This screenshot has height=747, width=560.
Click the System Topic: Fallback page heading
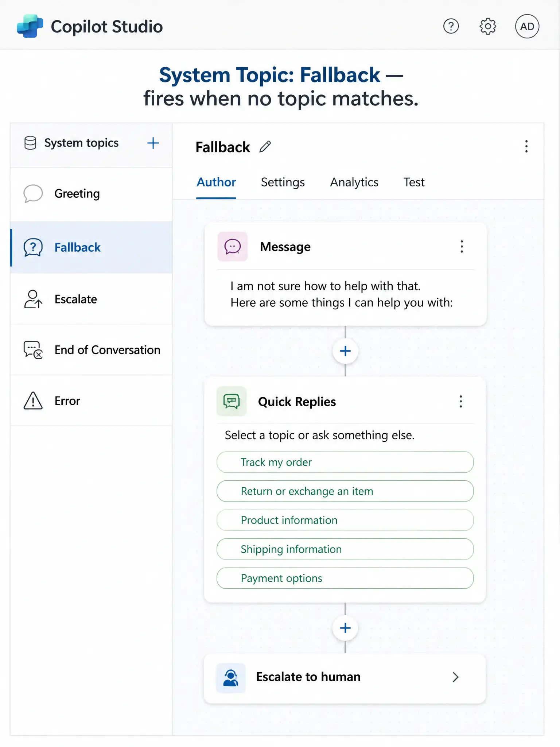click(281, 86)
